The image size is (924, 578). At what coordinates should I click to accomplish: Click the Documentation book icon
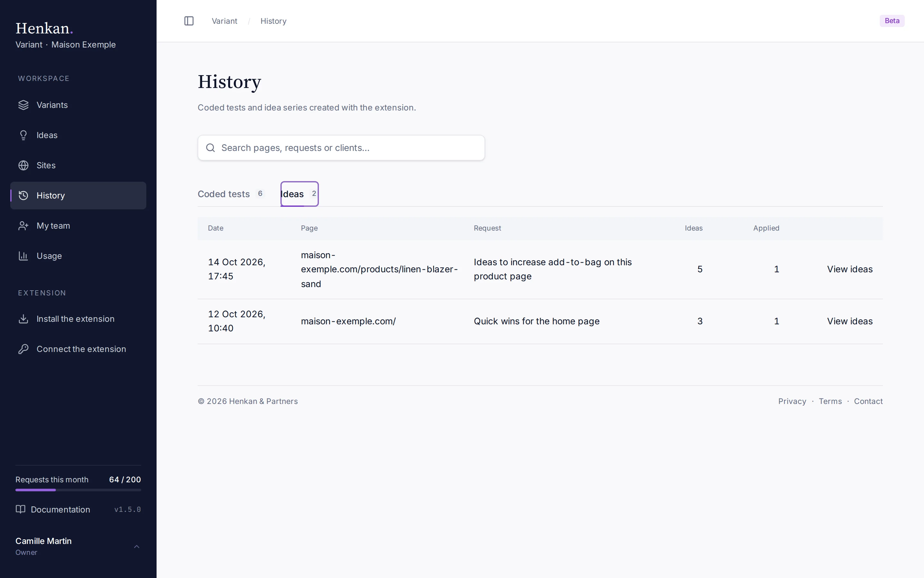(20, 509)
